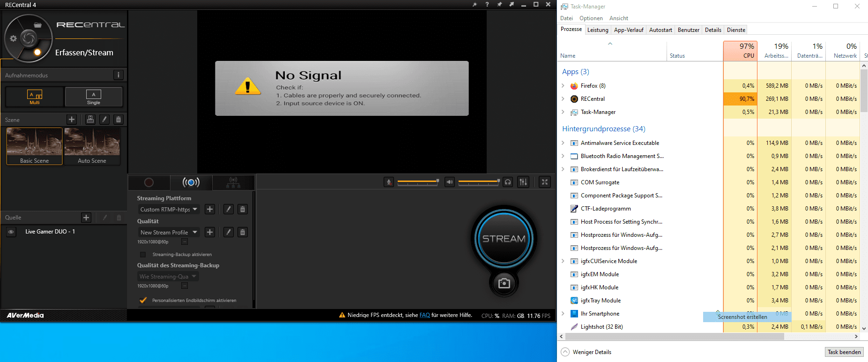Open the RECentral help question mark
The image size is (868, 362).
[487, 4]
